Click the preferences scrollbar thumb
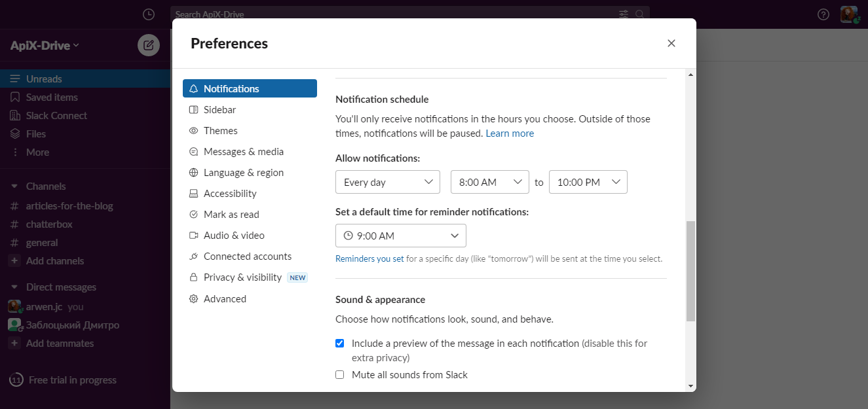This screenshot has height=409, width=868. pos(690,271)
